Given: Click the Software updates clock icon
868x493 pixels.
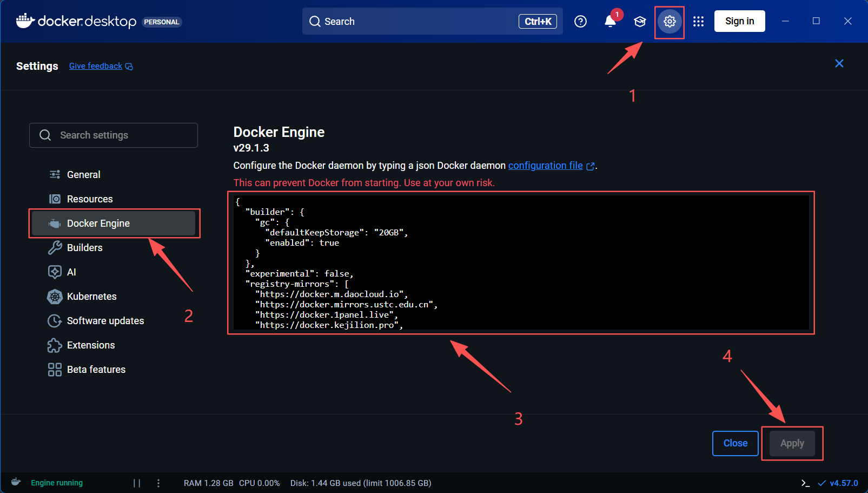Looking at the screenshot, I should [x=55, y=320].
